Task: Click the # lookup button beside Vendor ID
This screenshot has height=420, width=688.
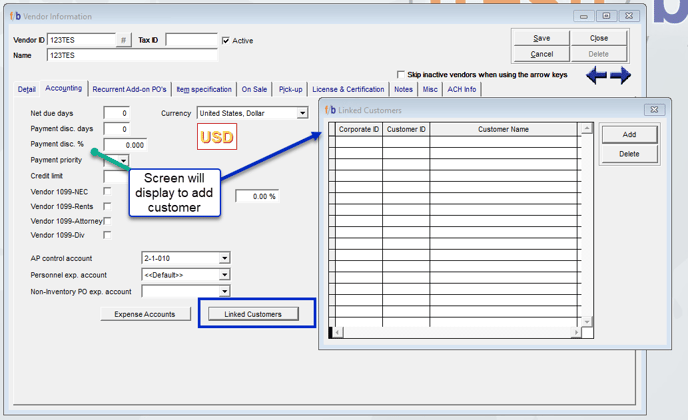Action: point(123,40)
